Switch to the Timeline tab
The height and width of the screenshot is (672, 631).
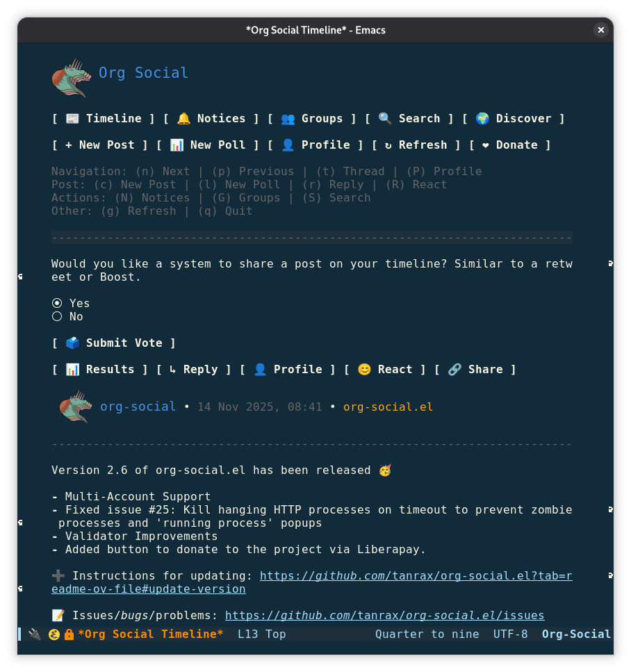coord(104,119)
